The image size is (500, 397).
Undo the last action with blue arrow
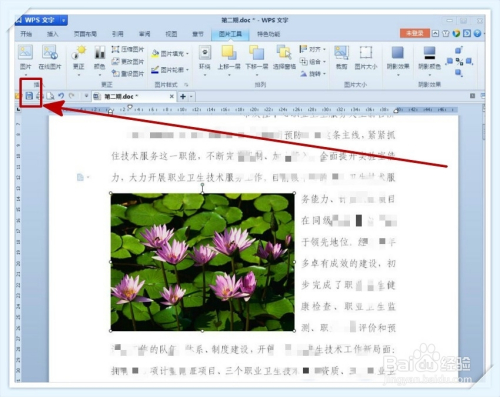(61, 96)
